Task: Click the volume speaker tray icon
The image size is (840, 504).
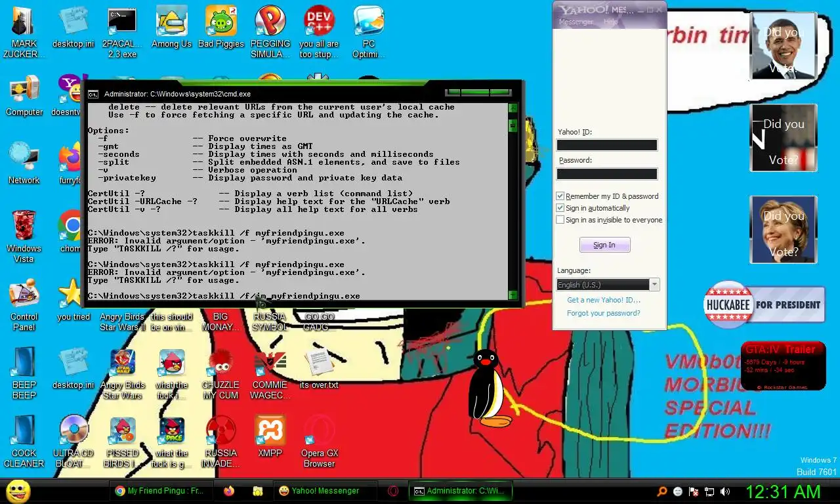Action: coord(725,492)
